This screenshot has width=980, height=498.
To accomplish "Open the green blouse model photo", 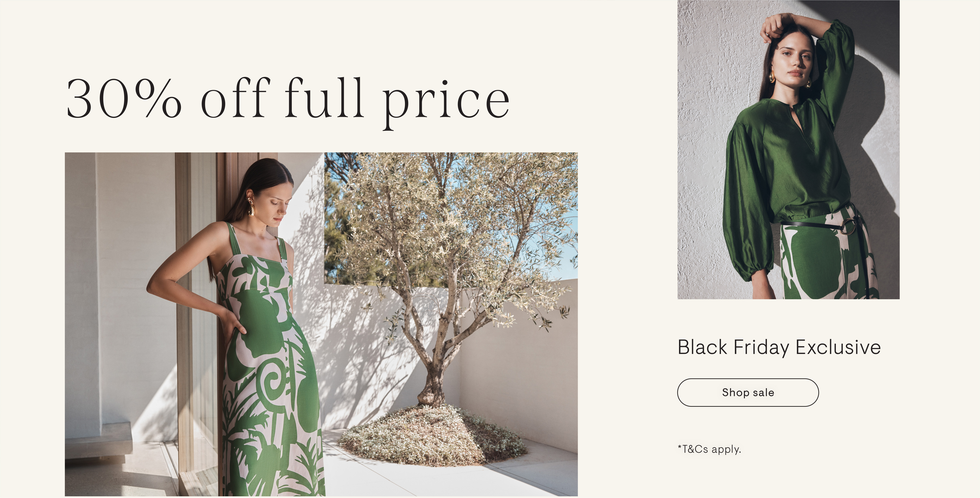I will click(x=788, y=149).
